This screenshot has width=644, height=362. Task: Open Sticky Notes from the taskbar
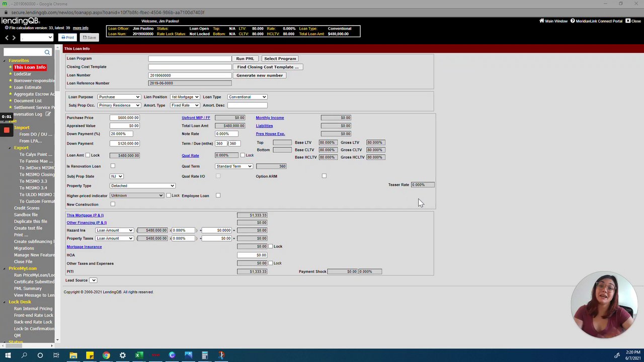pos(90,355)
